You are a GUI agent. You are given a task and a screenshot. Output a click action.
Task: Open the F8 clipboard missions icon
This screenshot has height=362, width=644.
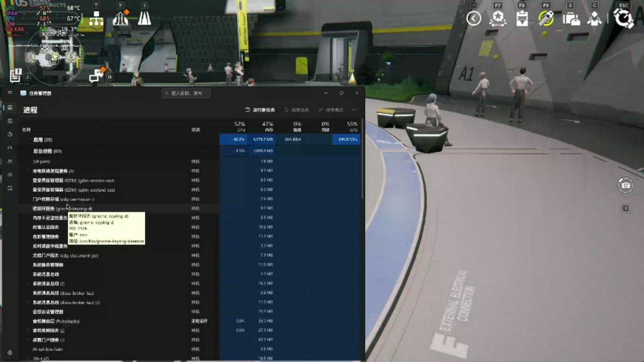pyautogui.click(x=522, y=18)
